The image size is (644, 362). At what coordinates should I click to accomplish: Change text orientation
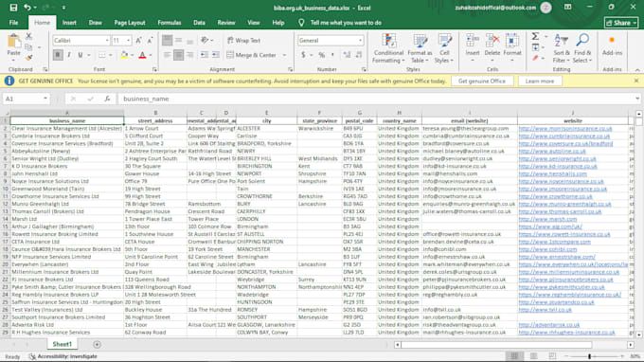pyautogui.click(x=205, y=40)
